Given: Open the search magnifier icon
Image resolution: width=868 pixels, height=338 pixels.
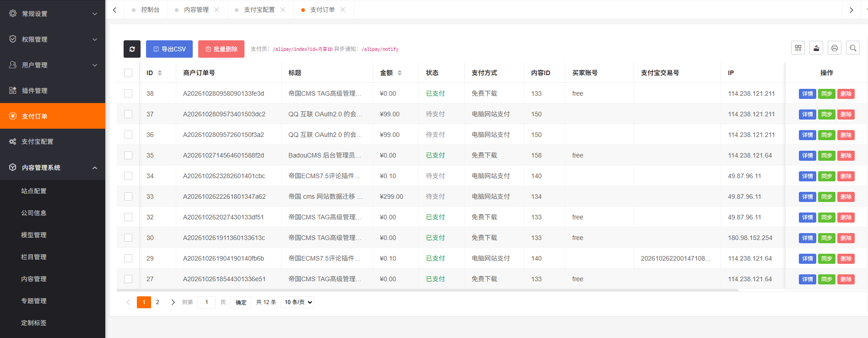Looking at the screenshot, I should click(x=853, y=48).
